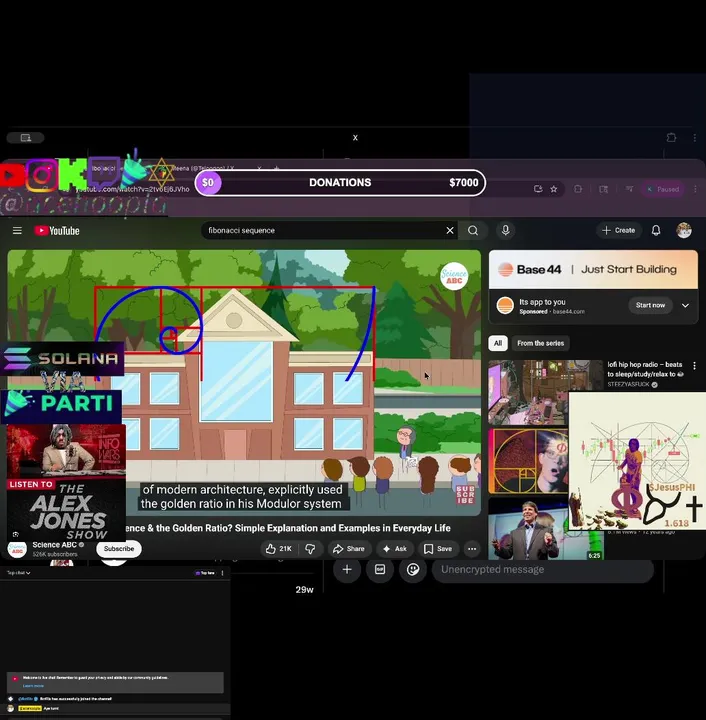Open the browser three-dot menu

click(x=695, y=189)
